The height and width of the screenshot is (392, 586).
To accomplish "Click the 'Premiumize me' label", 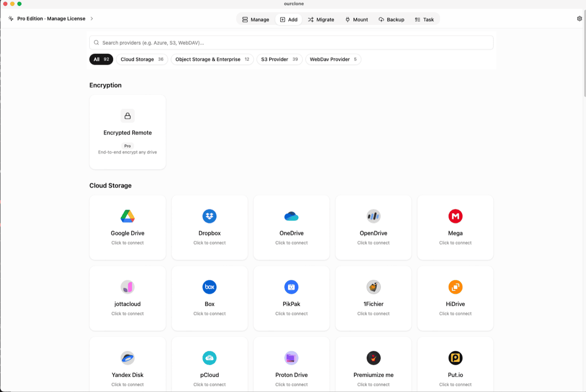I will [374, 375].
